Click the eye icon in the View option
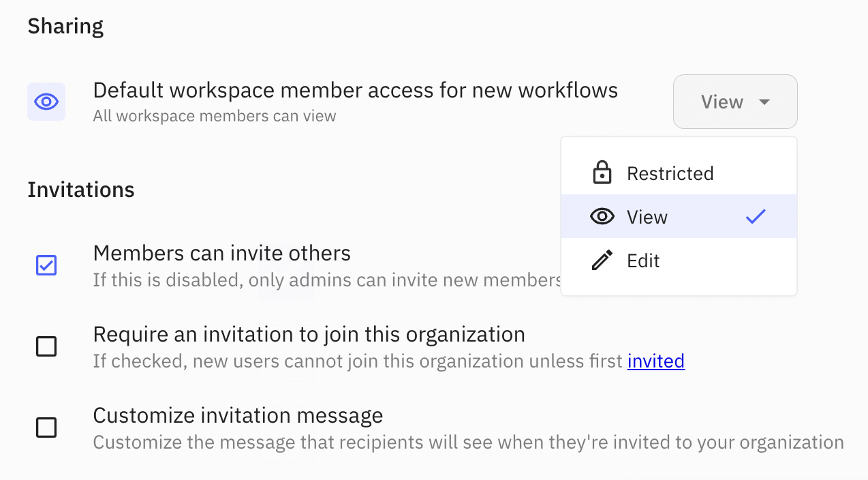Image resolution: width=868 pixels, height=480 pixels. point(602,217)
